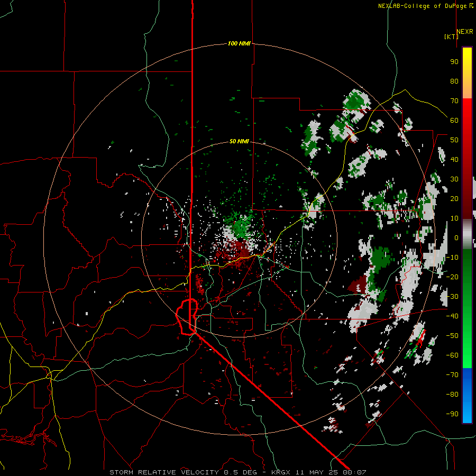Click the thick red lake outline on map
Image resolution: width=476 pixels, height=476 pixels.
pos(187,317)
